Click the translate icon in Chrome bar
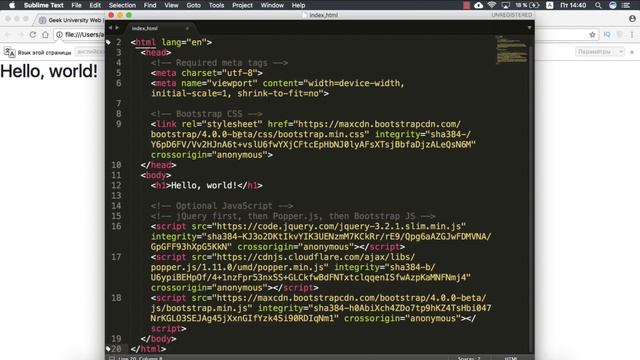The image size is (640, 360). pyautogui.click(x=9, y=52)
